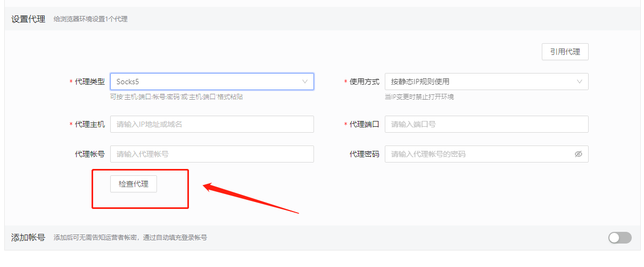Focus the 代理主机 input field
Screen dimensions: 644x267
tap(212, 124)
